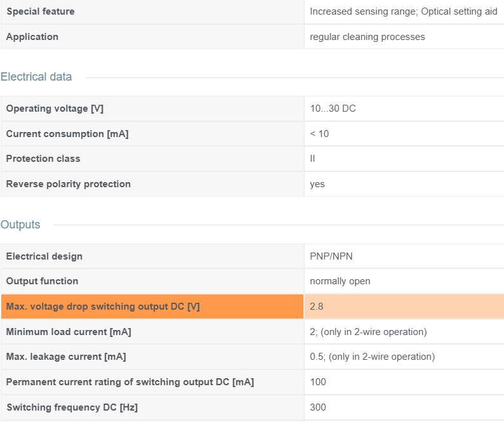Click the Max. leakage current [mA] row
The width and height of the screenshot is (504, 422).
pos(253,357)
